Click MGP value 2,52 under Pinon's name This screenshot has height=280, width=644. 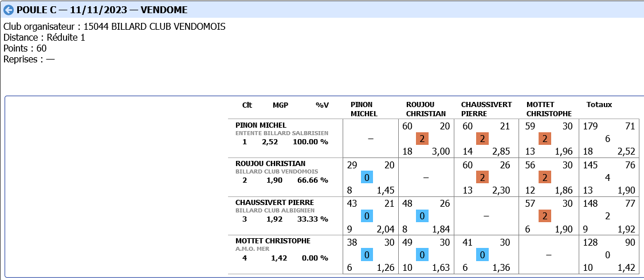click(270, 142)
